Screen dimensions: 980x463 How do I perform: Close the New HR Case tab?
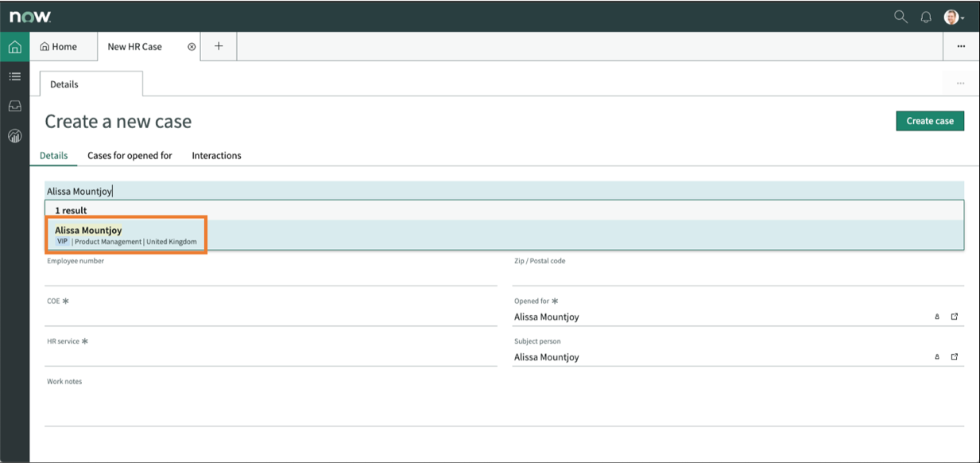192,47
